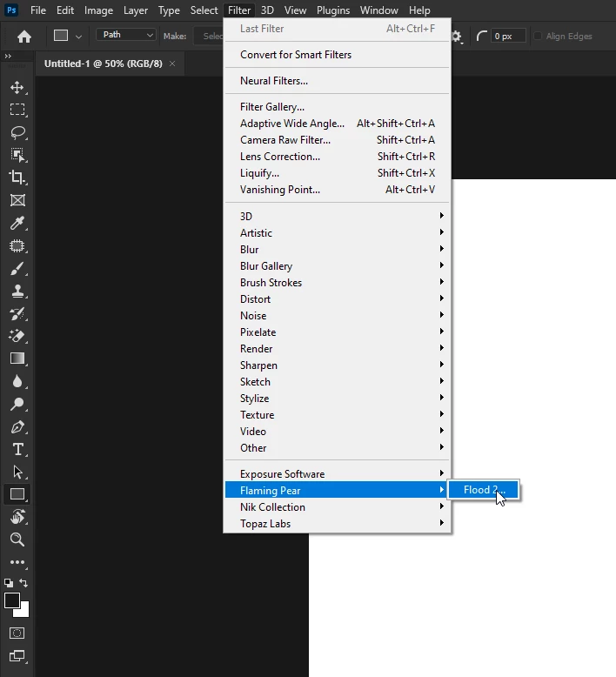This screenshot has width=616, height=677.
Task: Reset default foreground and background colors
Action: 9,583
